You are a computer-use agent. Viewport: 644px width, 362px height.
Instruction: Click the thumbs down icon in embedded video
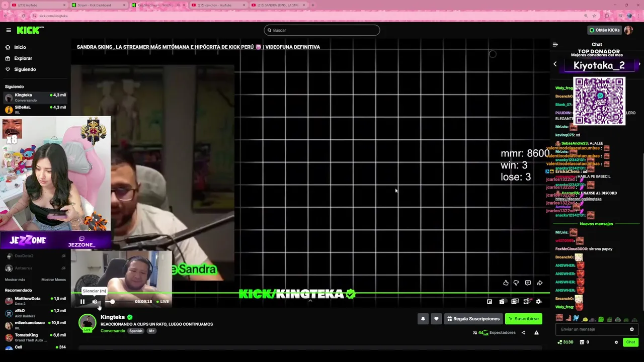click(x=516, y=283)
